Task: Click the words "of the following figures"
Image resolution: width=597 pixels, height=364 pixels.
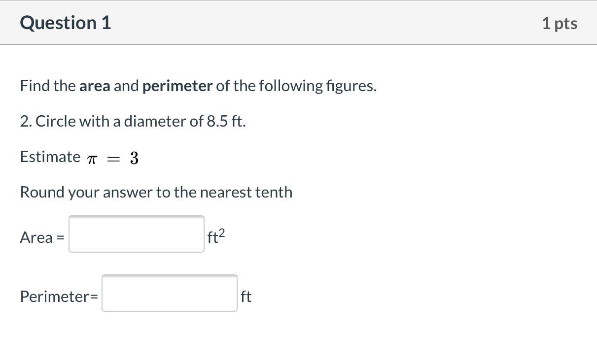Action: click(x=296, y=86)
